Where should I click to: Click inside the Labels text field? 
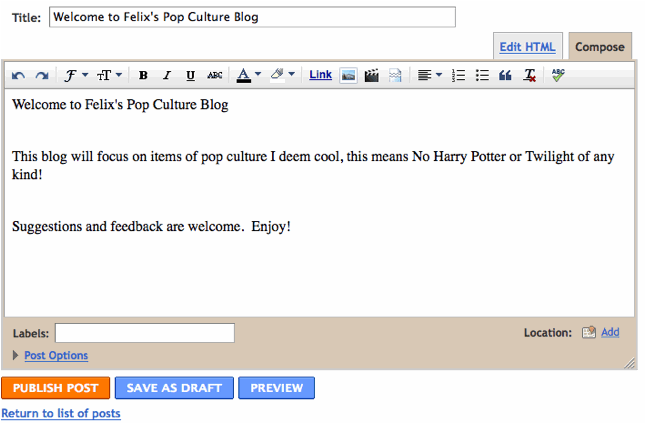[145, 333]
